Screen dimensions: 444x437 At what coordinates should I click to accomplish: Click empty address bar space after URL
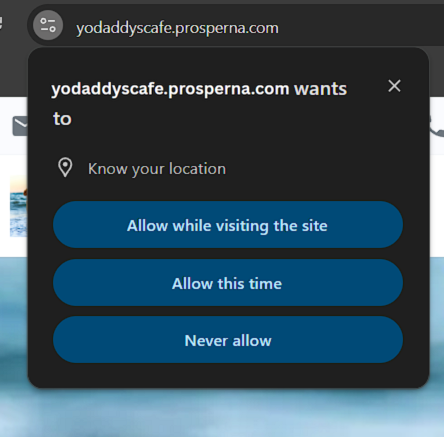(360, 26)
